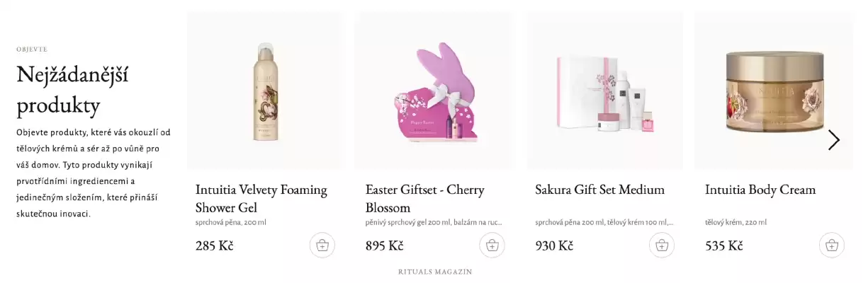
Task: Click Intuitia Velvety Foaming Shower Gel title
Action: (261, 199)
